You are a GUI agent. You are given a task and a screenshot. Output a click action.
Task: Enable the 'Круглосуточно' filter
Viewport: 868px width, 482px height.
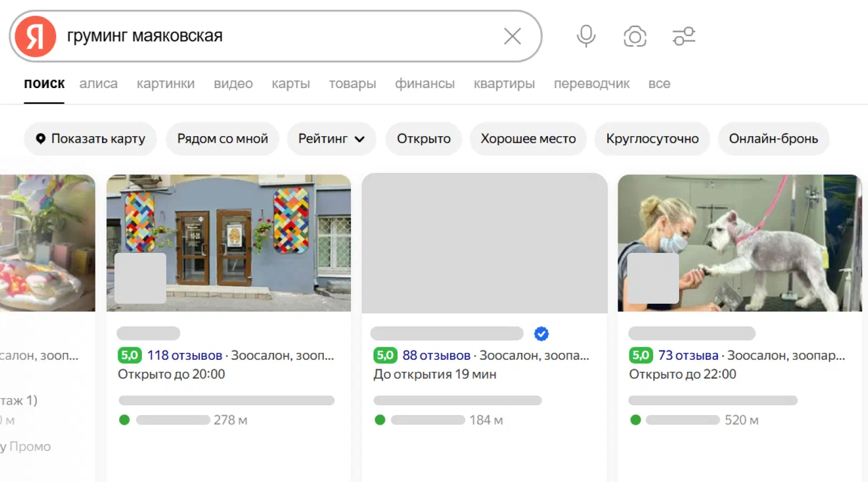coord(652,139)
